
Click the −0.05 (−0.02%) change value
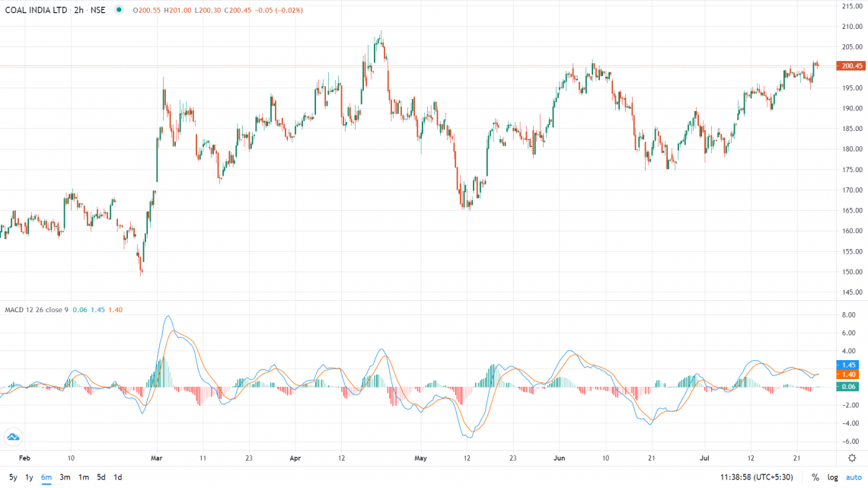point(279,10)
